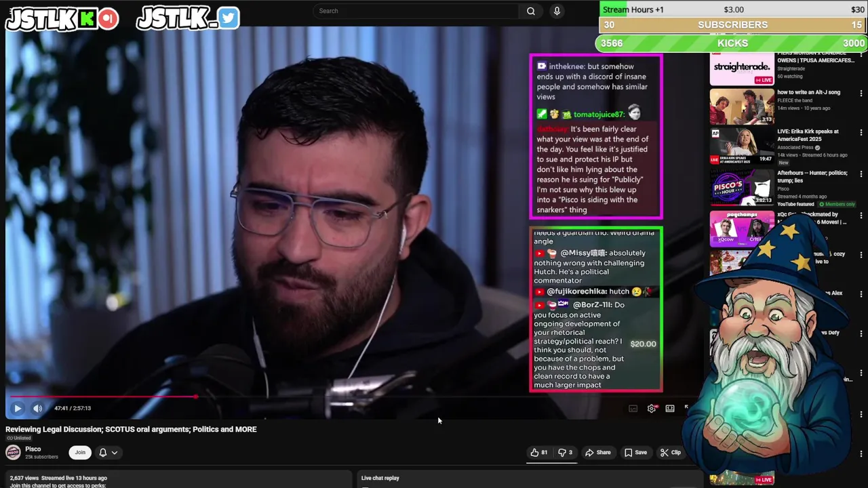Click the '2,637 views Streamed live 13 hours ago' text
The width and height of the screenshot is (868, 488).
point(58,478)
